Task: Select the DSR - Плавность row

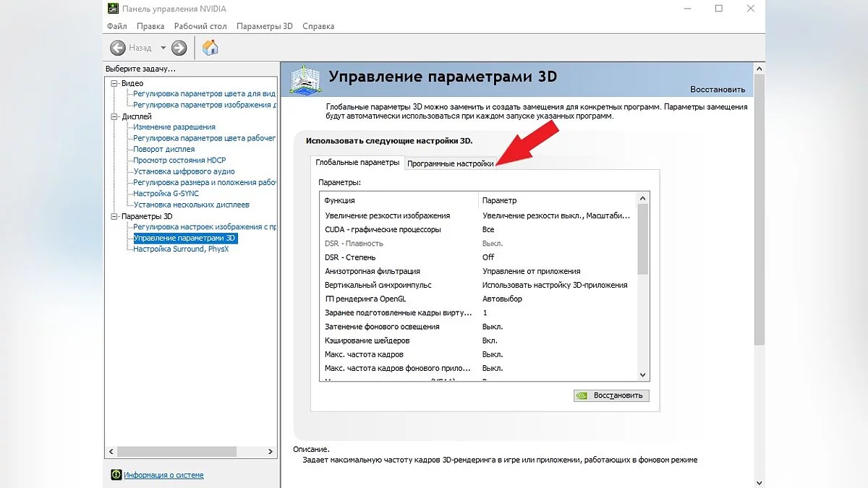Action: [478, 244]
